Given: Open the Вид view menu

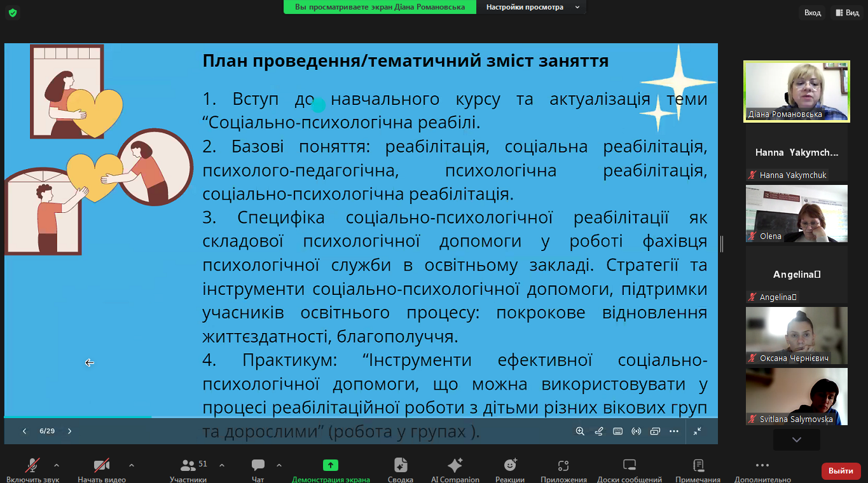Looking at the screenshot, I should (x=847, y=13).
